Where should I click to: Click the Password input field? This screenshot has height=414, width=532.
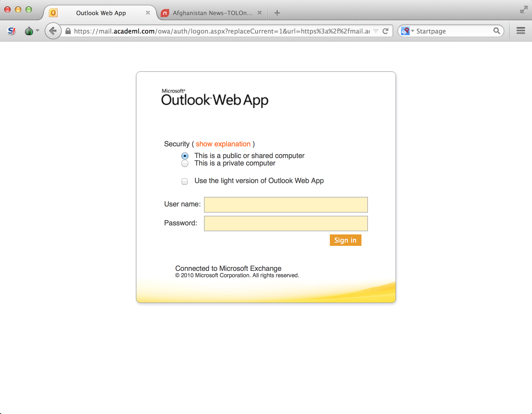click(x=286, y=223)
